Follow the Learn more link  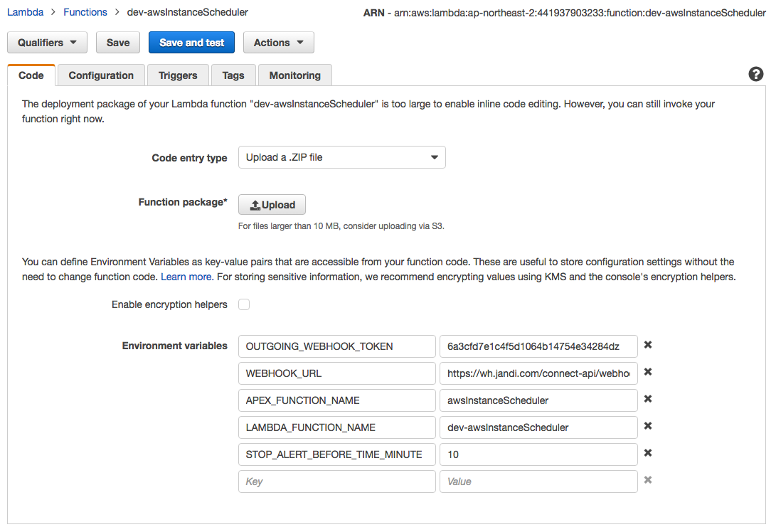(186, 277)
